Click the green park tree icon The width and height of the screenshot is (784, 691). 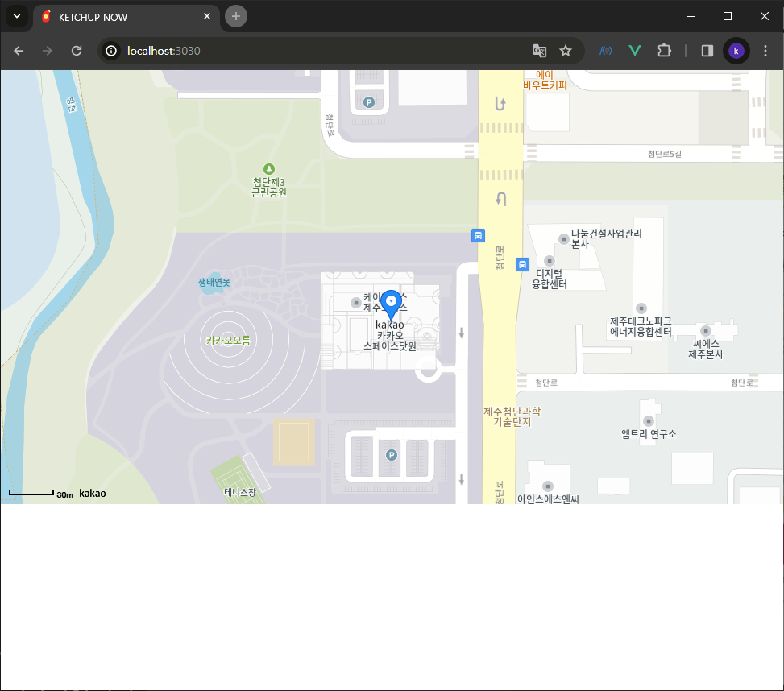(x=269, y=169)
